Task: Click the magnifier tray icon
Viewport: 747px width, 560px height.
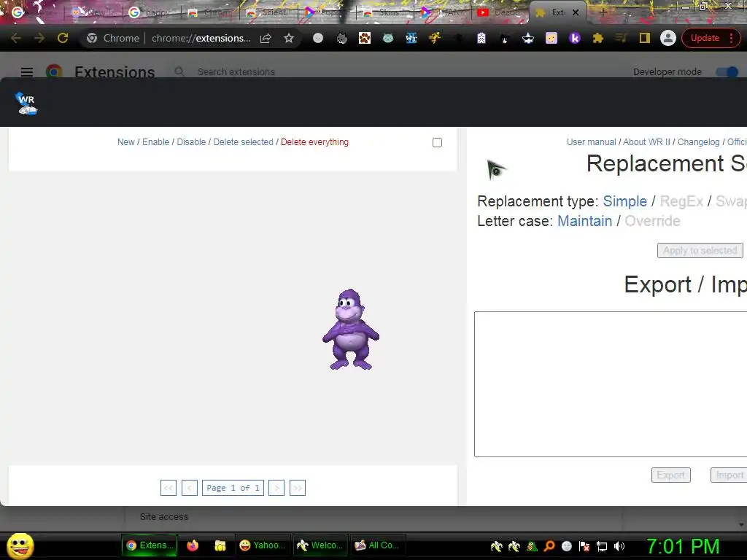Action: click(549, 546)
